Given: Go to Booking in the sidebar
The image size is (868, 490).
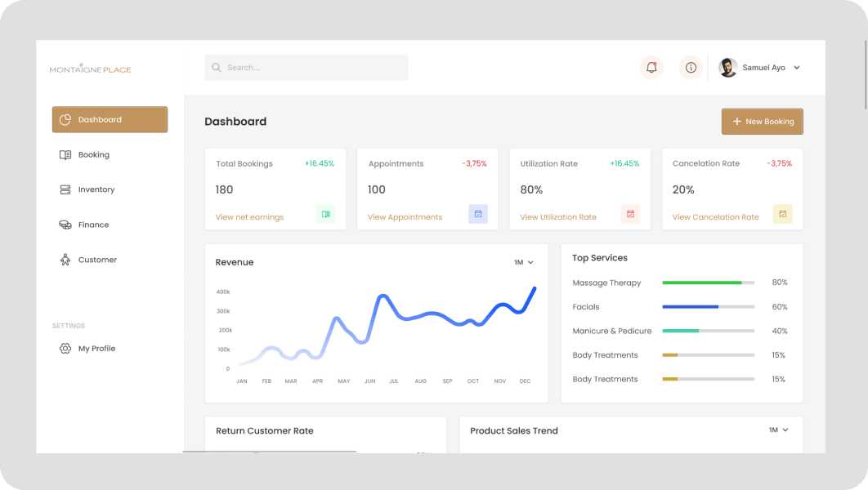Looking at the screenshot, I should coord(93,155).
